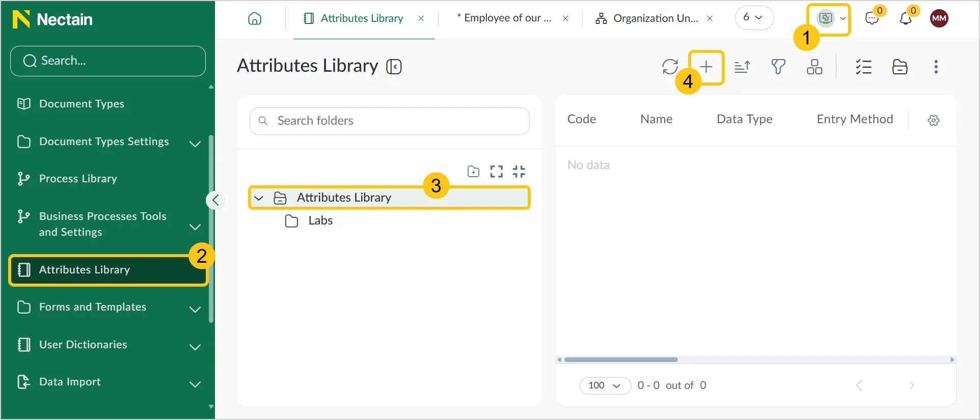Screen dimensions: 980x420
Task: Select the Attributes Library root folder
Action: (390, 198)
